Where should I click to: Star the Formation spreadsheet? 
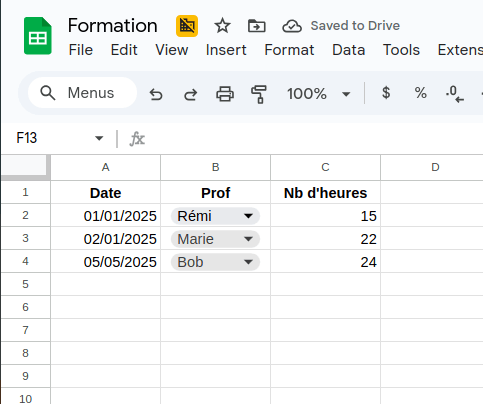coord(222,26)
